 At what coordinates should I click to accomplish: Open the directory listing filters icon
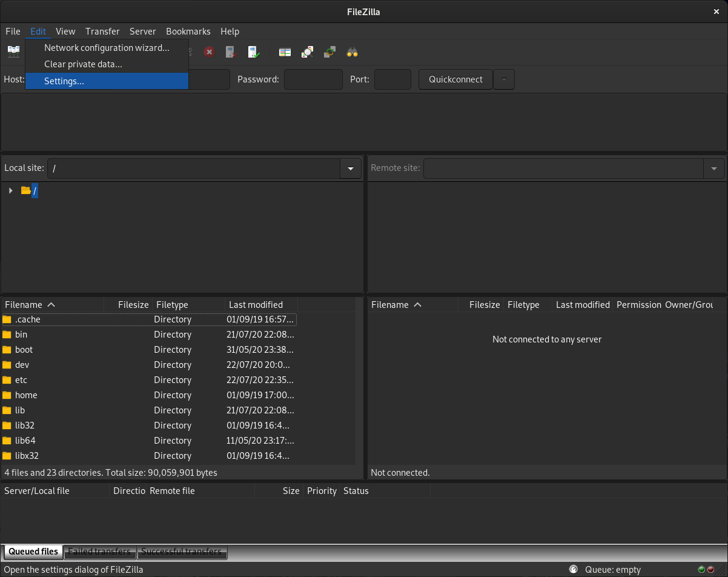(285, 52)
